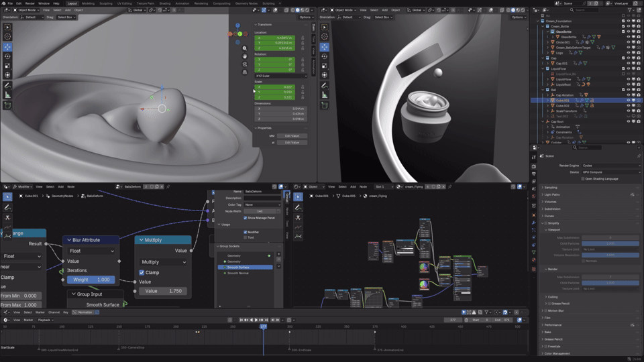Enable Open Shading Language checkbox
This screenshot has height=362, width=644.
pos(583,179)
